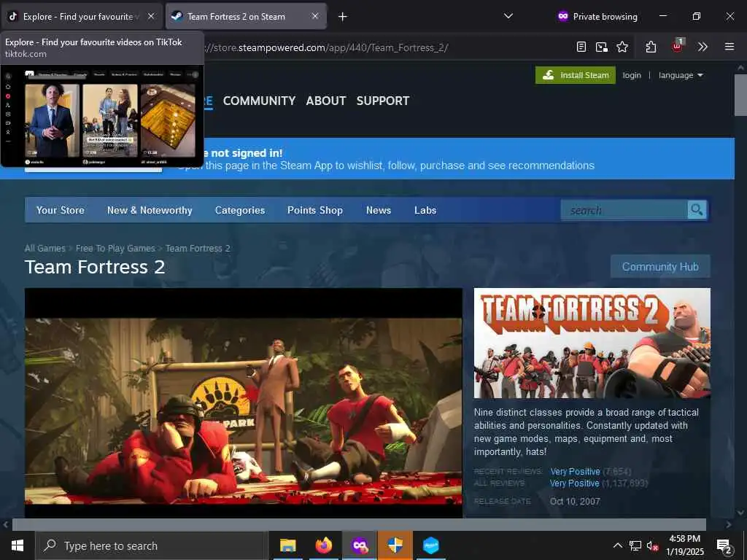Follow the Free To Play Games breadcrumb
Screen dimensions: 747x560
coord(115,248)
